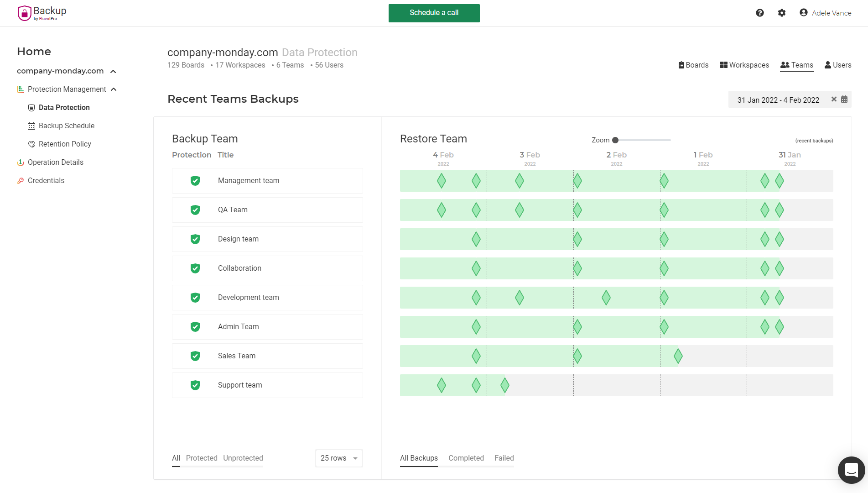Viewport: 868px width, 493px height.
Task: Open settings via the gear icon
Action: coord(782,13)
